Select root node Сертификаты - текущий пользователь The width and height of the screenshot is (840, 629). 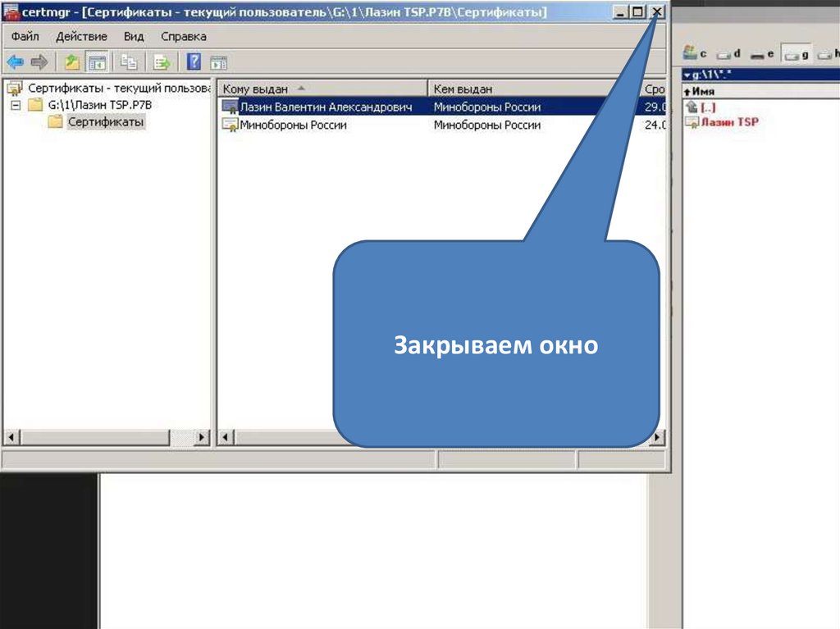pos(115,88)
